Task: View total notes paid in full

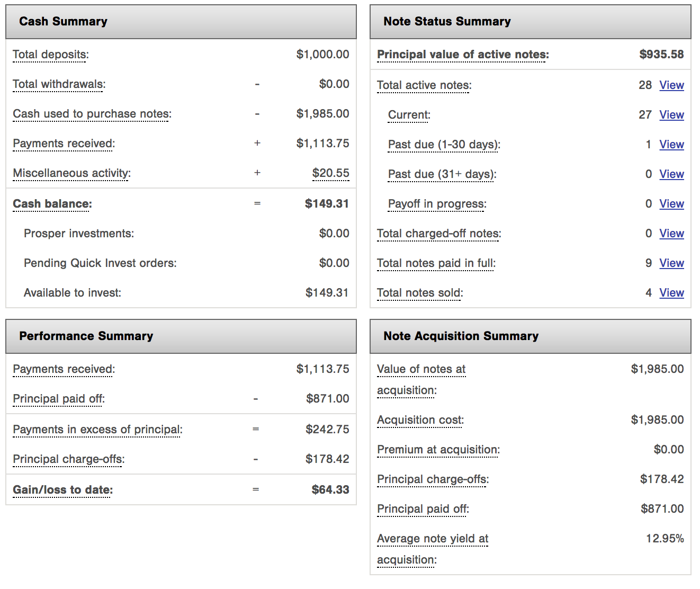Action: point(671,263)
